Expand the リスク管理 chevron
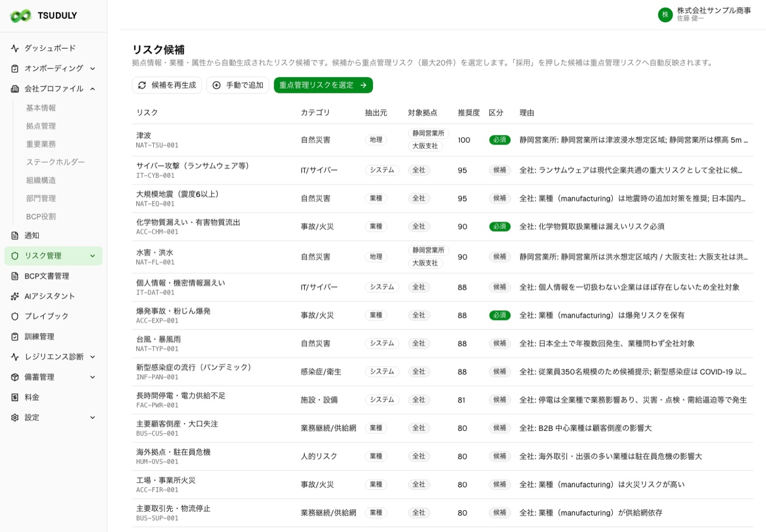Image resolution: width=766 pixels, height=532 pixels. 92,256
